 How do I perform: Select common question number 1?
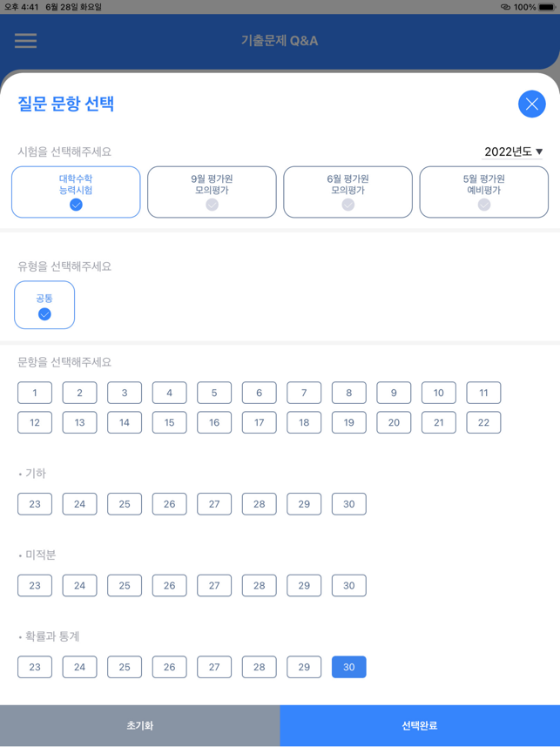tap(35, 393)
